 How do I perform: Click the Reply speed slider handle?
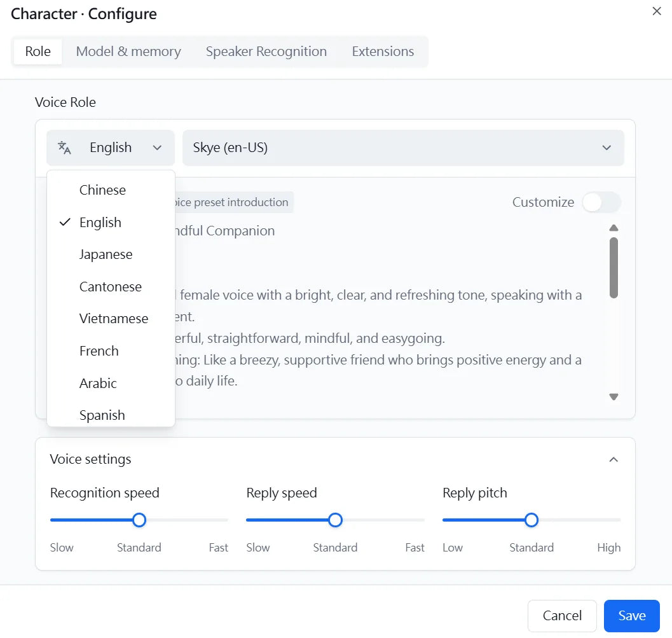click(335, 520)
